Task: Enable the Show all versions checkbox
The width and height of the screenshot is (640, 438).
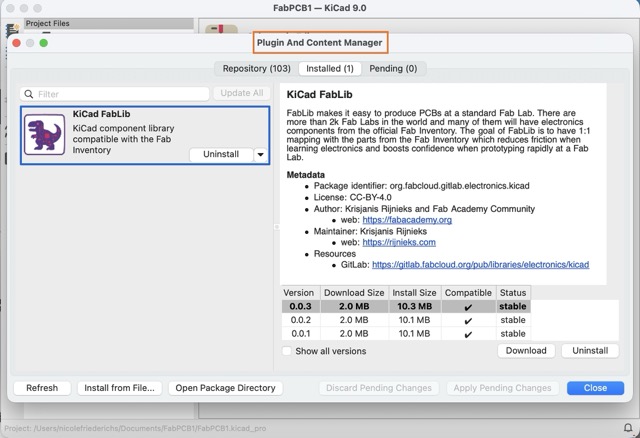Action: point(287,351)
